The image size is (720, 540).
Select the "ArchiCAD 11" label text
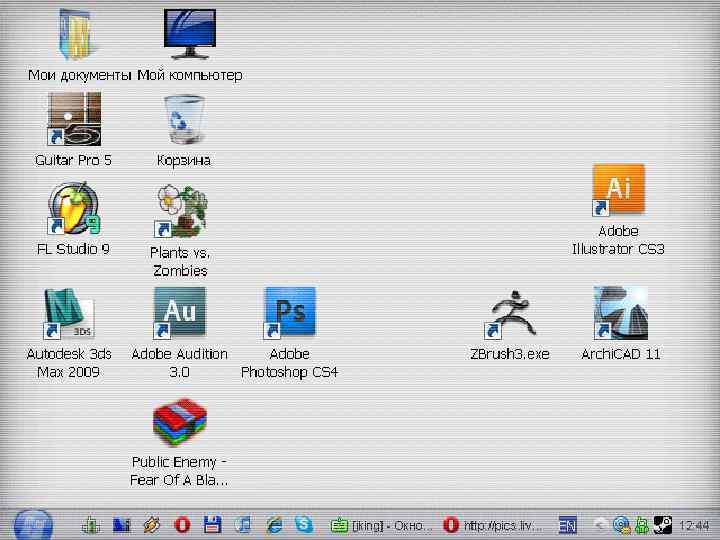[x=621, y=354]
